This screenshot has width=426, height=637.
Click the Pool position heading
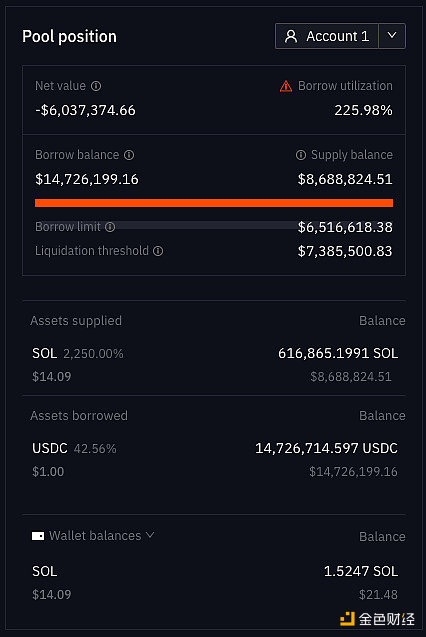click(69, 37)
